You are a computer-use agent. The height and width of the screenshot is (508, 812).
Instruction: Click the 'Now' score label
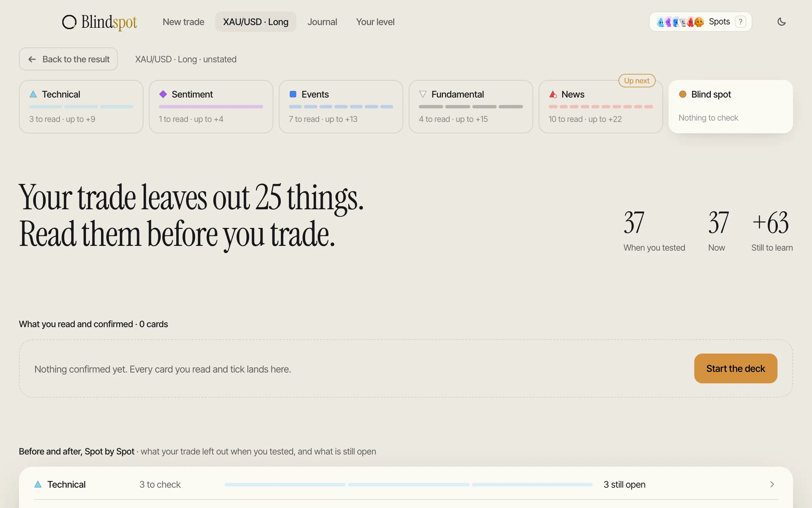pos(717,248)
